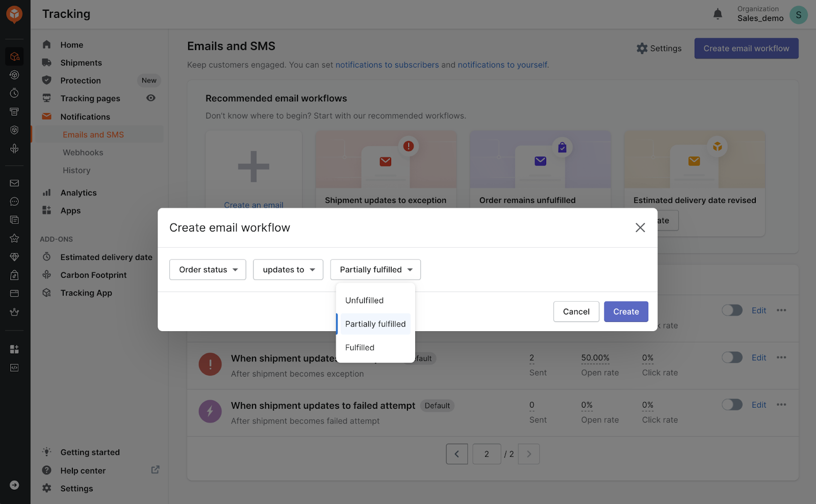Select Unfulfilled from the dropdown list

click(365, 300)
